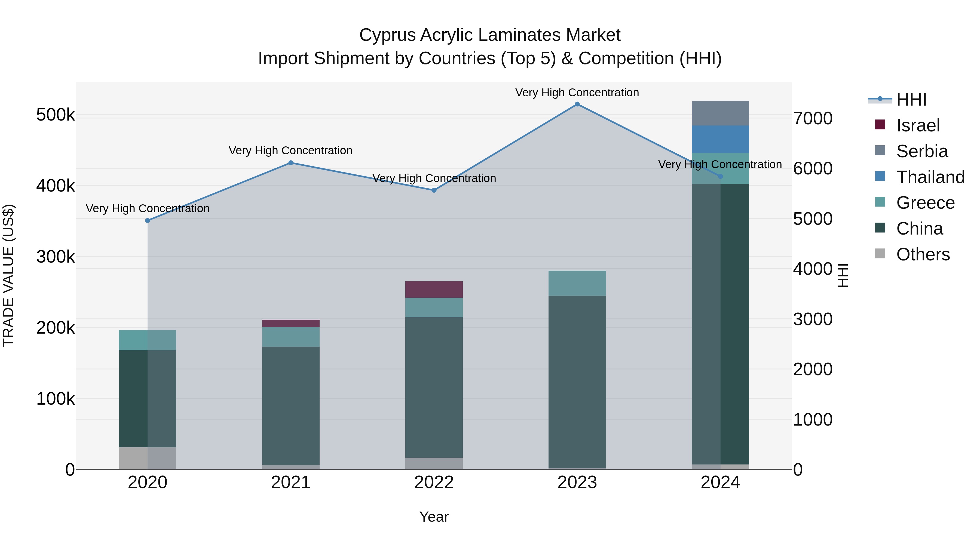Click the 6000 HHI axis tick
This screenshot has height=551, width=980.
pyautogui.click(x=813, y=168)
